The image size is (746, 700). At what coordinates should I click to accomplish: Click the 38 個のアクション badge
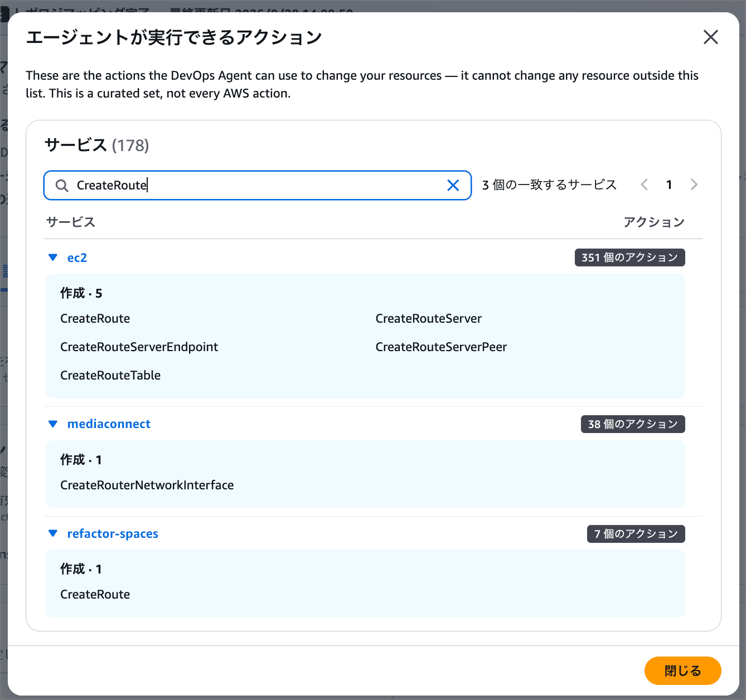(633, 424)
